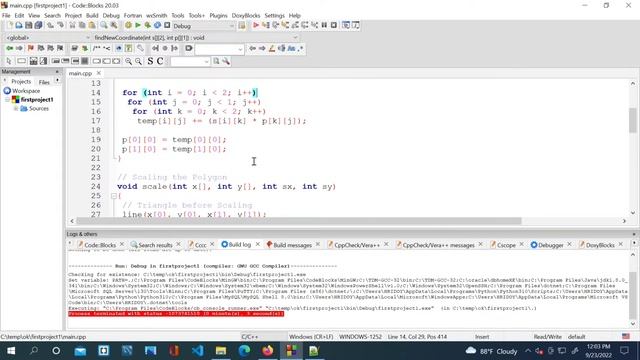Click the Replace icon
Screen dimensions: 640x360
coord(114,25)
